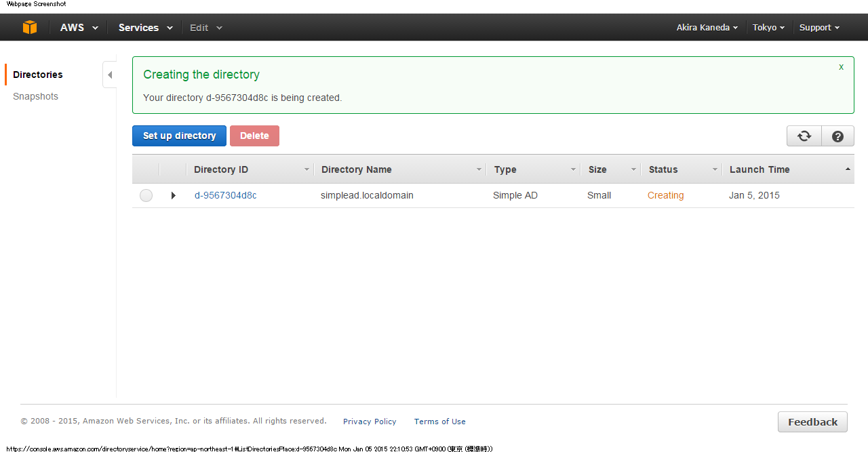
Task: Refresh the directory list
Action: 804,136
